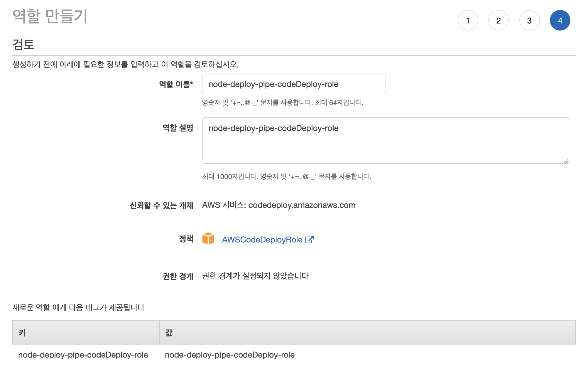The width and height of the screenshot is (588, 384).
Task: Click the 값 column header
Action: coord(169,333)
